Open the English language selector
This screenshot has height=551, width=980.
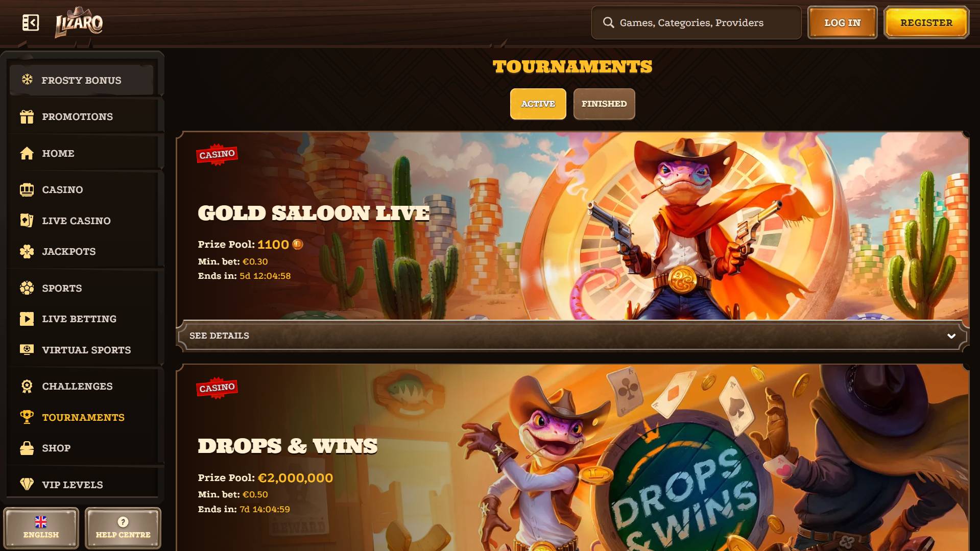(x=41, y=528)
